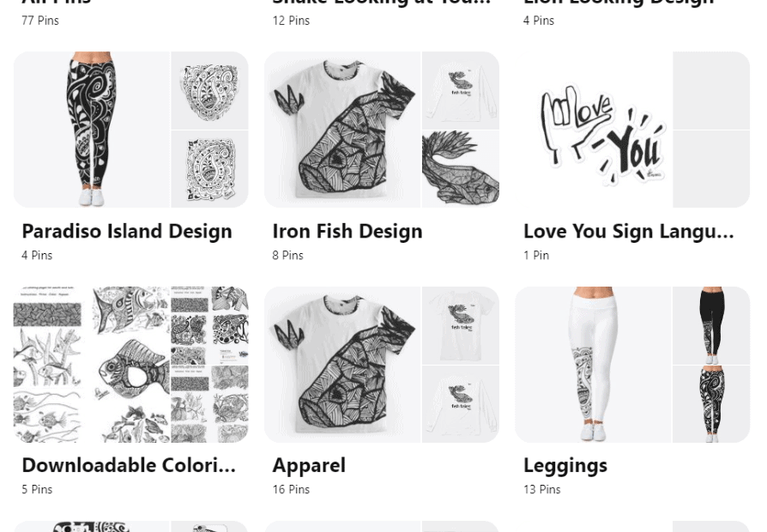
Task: Click the Iron Fish t-shirt cover image
Action: [342, 130]
